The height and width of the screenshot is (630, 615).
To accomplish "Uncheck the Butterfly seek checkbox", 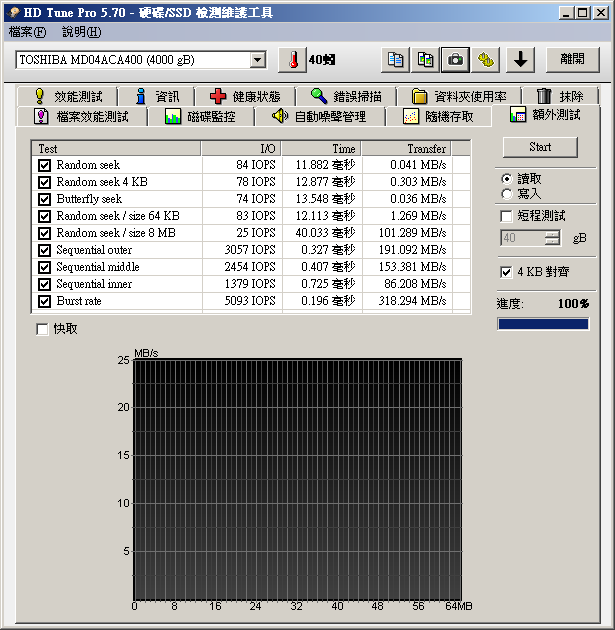I will pyautogui.click(x=44, y=199).
